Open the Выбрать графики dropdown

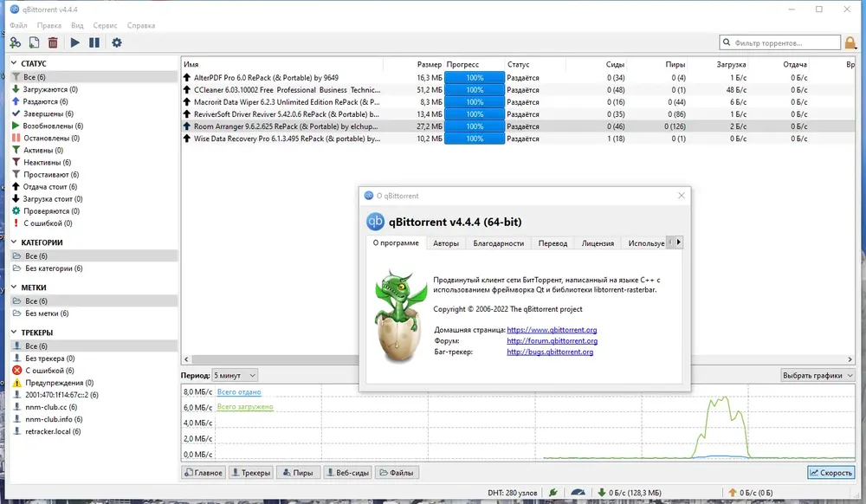coord(817,376)
